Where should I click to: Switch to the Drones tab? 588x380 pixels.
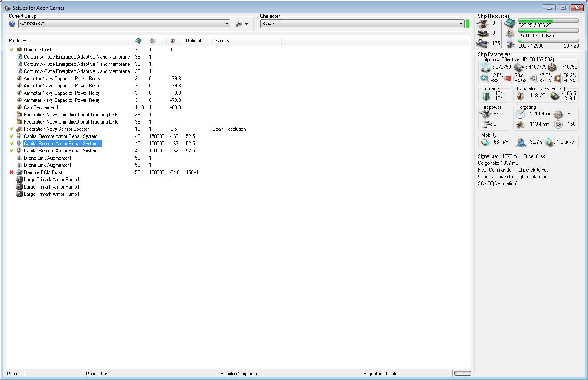(x=14, y=374)
